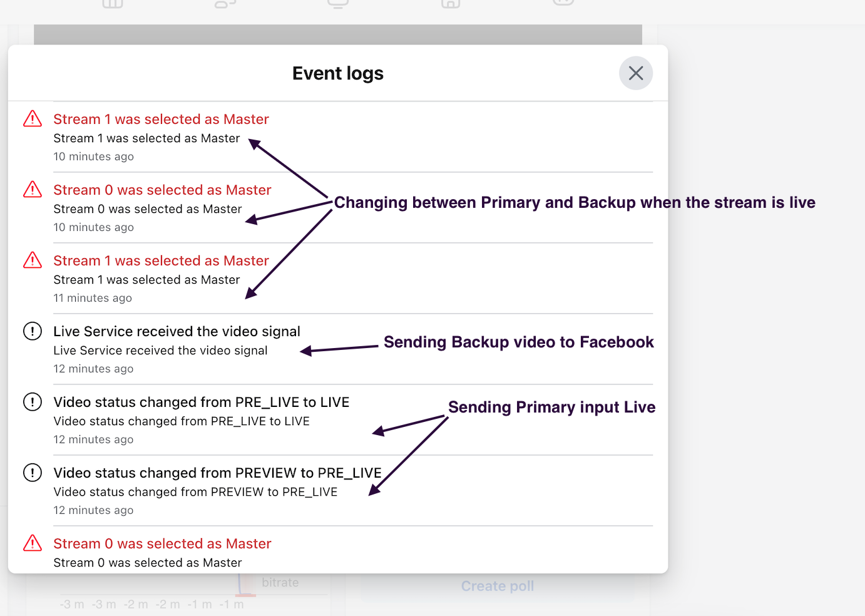Close the Event logs dialog
The width and height of the screenshot is (865, 616).
635,73
